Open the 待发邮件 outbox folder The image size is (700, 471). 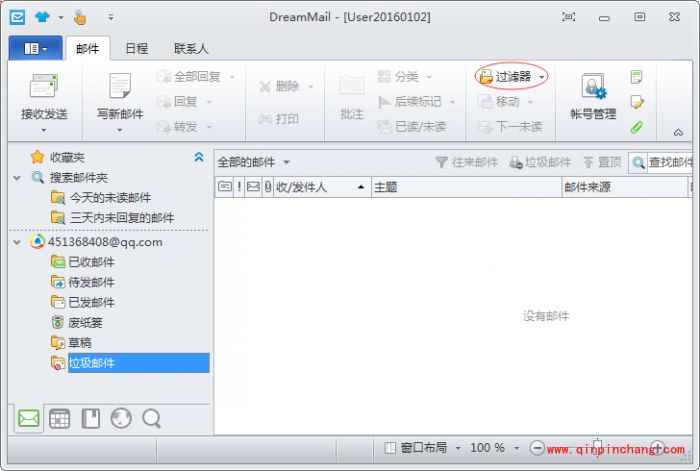click(x=83, y=282)
